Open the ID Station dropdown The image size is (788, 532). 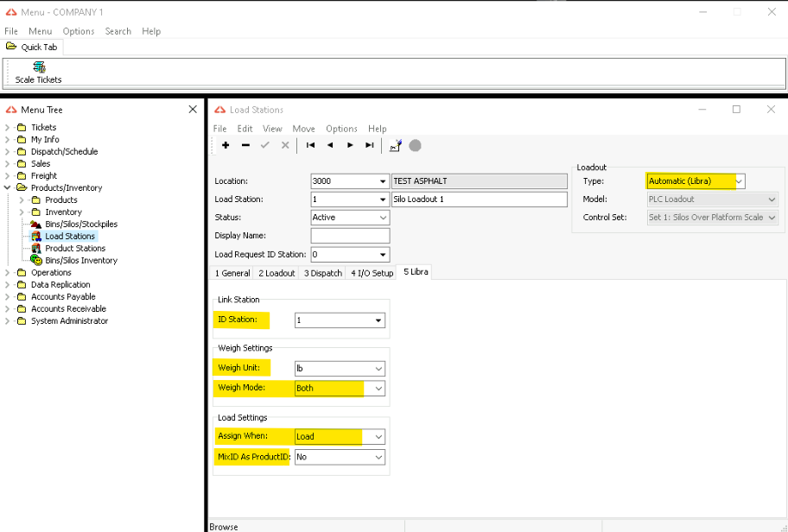click(x=378, y=320)
